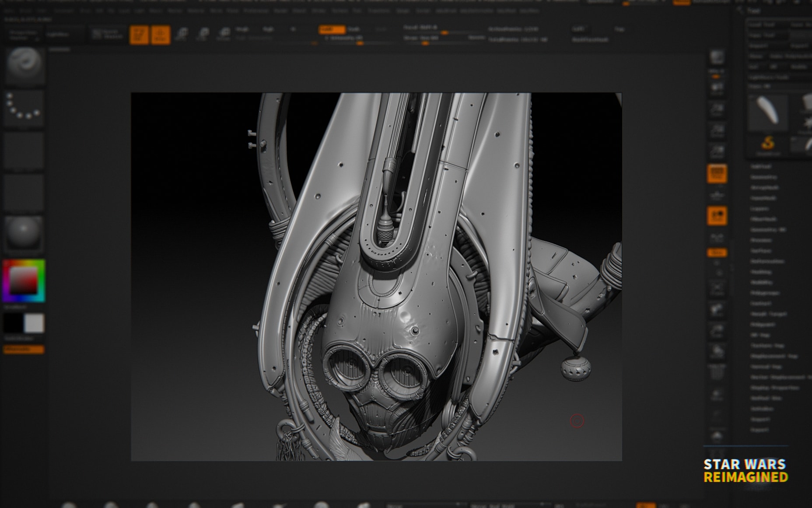Expand the Polygroups subpalette
The height and width of the screenshot is (508, 812).
765,293
